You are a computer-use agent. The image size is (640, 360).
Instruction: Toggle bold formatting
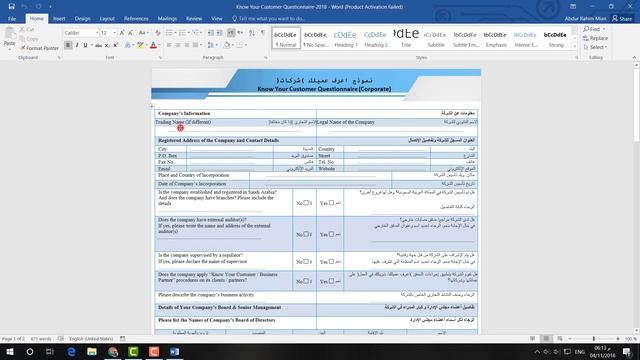click(68, 45)
